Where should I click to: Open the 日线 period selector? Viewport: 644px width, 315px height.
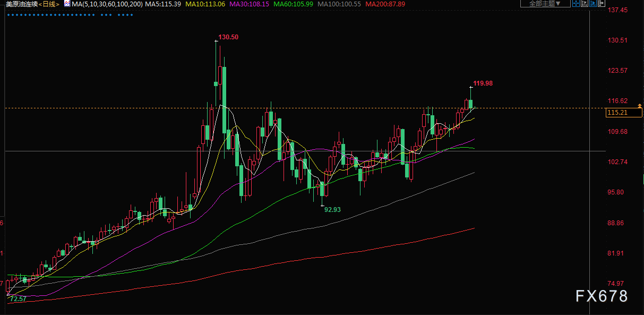[x=49, y=4]
